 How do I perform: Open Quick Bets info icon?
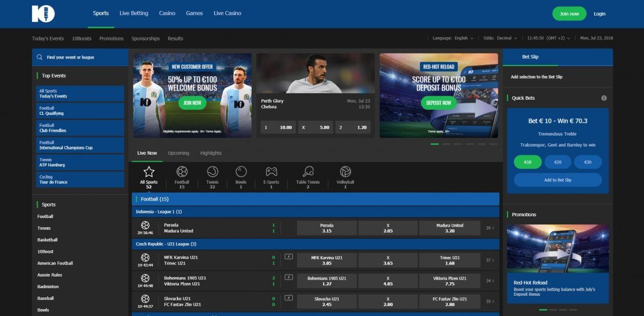pyautogui.click(x=604, y=98)
